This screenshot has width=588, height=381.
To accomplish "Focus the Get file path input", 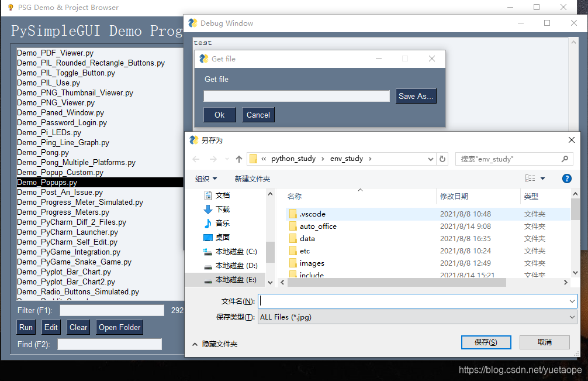I will point(296,96).
